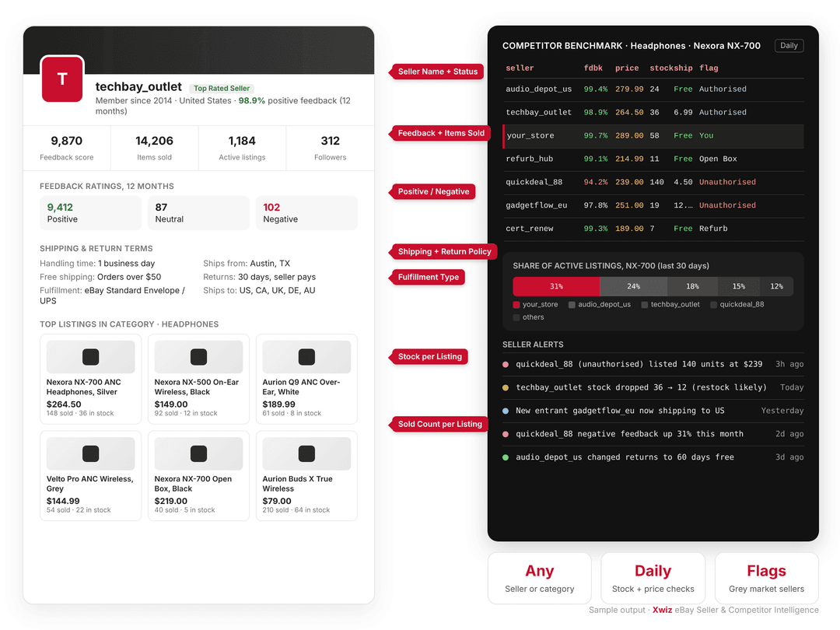Click the Top Rated Seller badge
The width and height of the screenshot is (840, 630).
pos(221,89)
